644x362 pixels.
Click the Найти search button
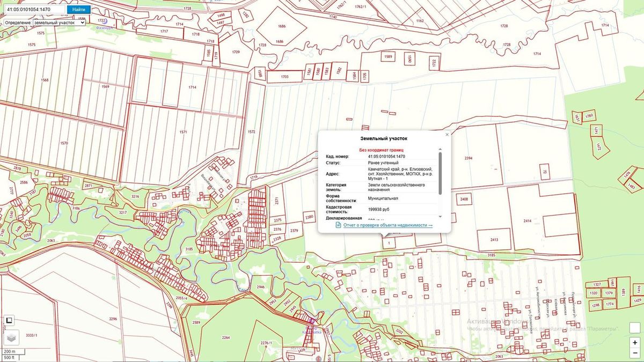click(x=79, y=9)
